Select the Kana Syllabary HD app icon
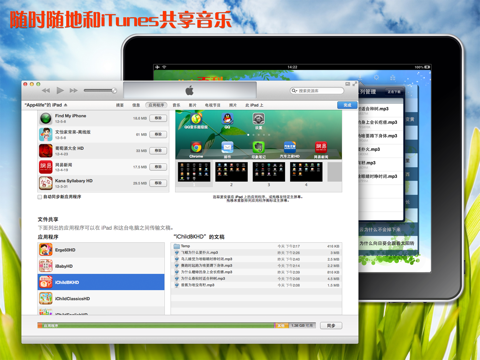Viewport: 480px width, 360px height. click(46, 183)
